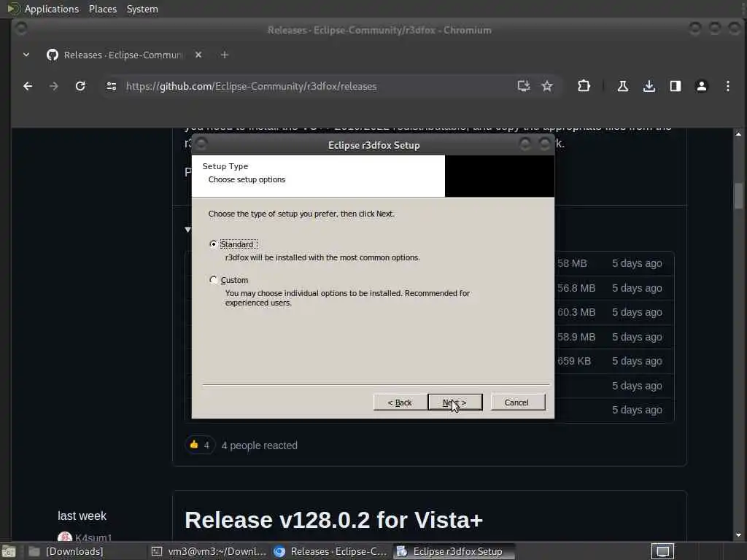Select the Standard setup radio button
The image size is (747, 560).
(213, 244)
